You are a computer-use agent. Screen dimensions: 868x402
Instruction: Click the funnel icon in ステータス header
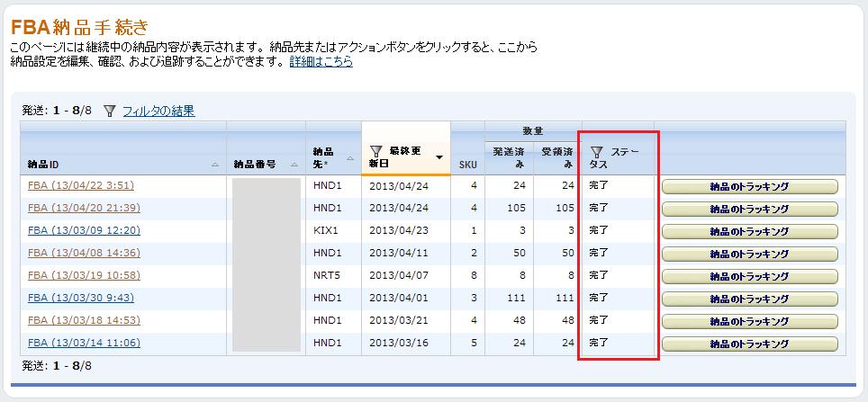pos(596,152)
